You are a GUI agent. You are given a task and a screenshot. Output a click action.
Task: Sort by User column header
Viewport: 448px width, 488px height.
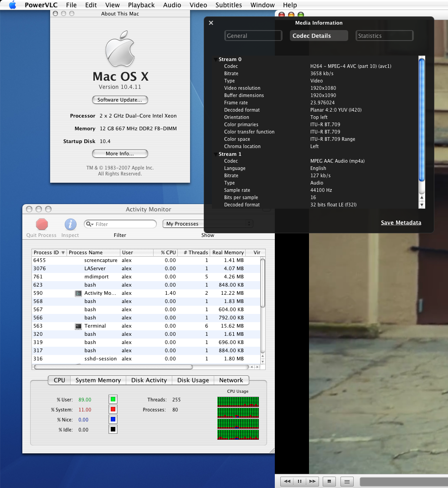(137, 252)
